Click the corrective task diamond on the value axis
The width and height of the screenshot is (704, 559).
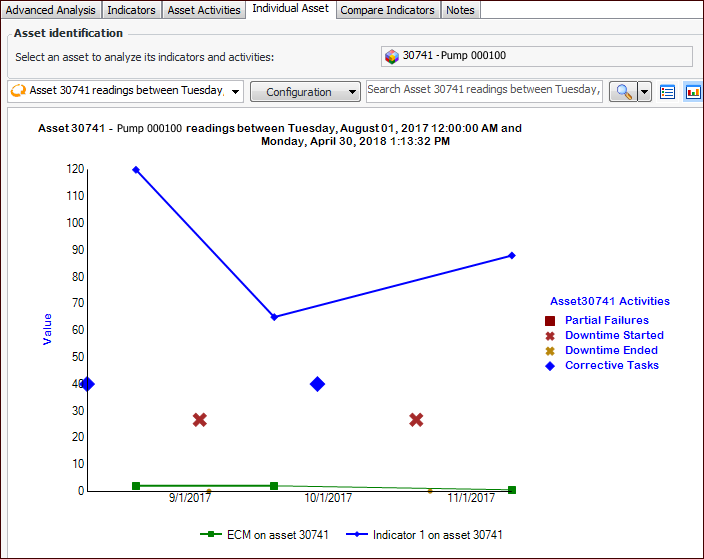(x=88, y=384)
